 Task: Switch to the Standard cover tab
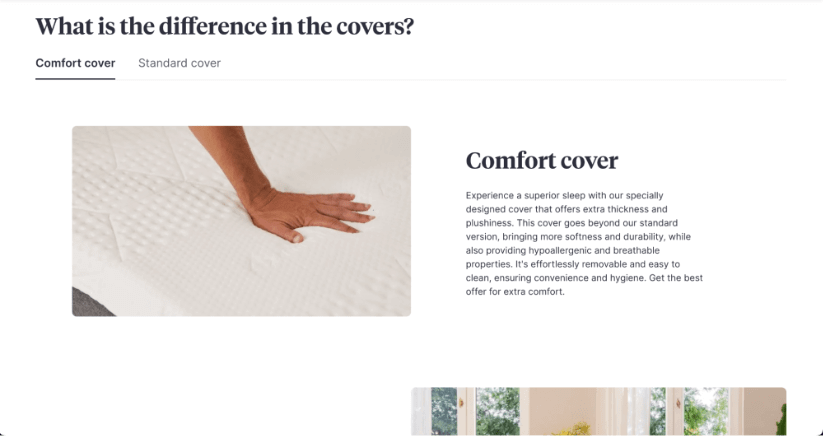179,63
